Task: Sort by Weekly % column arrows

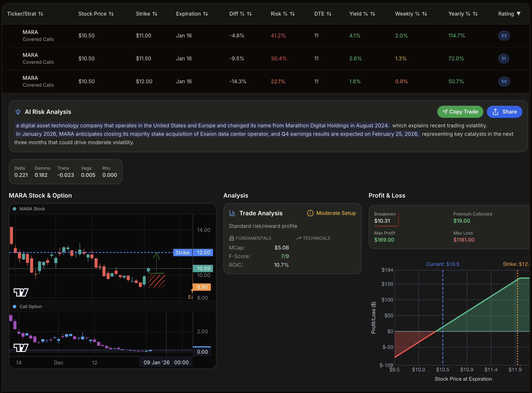Action: coord(425,14)
